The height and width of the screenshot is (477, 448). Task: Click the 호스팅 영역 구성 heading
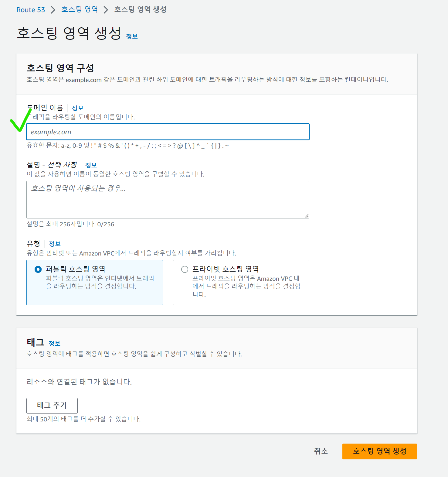[x=60, y=68]
